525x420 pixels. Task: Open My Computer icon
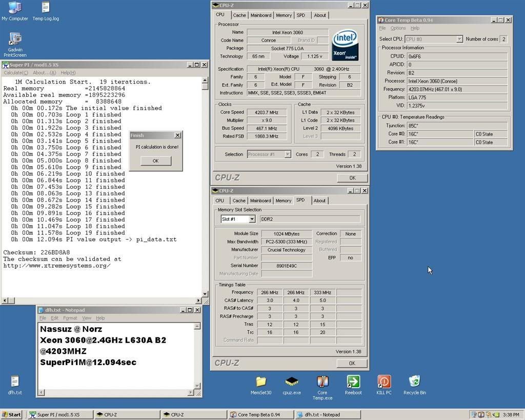pos(15,8)
